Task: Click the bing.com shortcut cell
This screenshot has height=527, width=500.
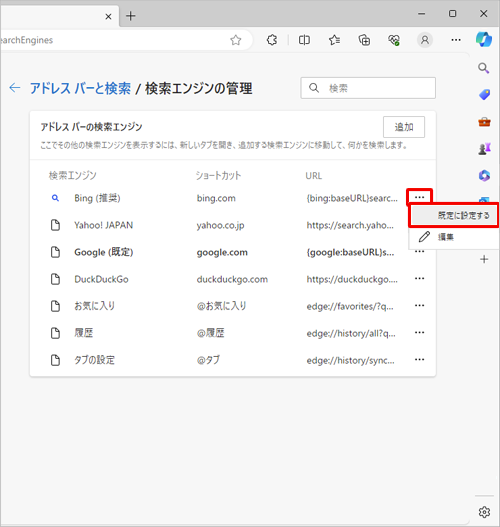Action: [x=216, y=198]
